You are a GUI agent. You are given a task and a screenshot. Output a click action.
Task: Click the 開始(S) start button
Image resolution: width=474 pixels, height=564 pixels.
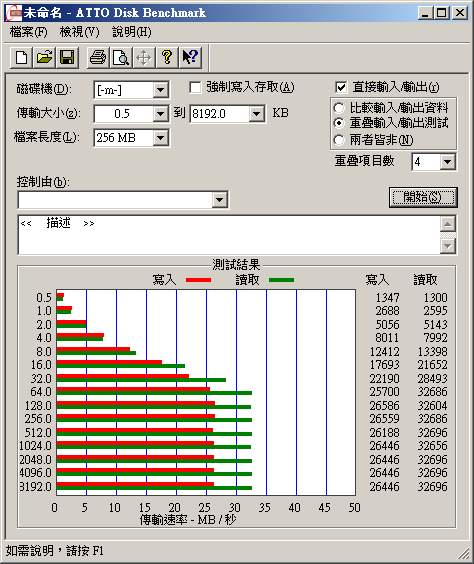pyautogui.click(x=423, y=197)
